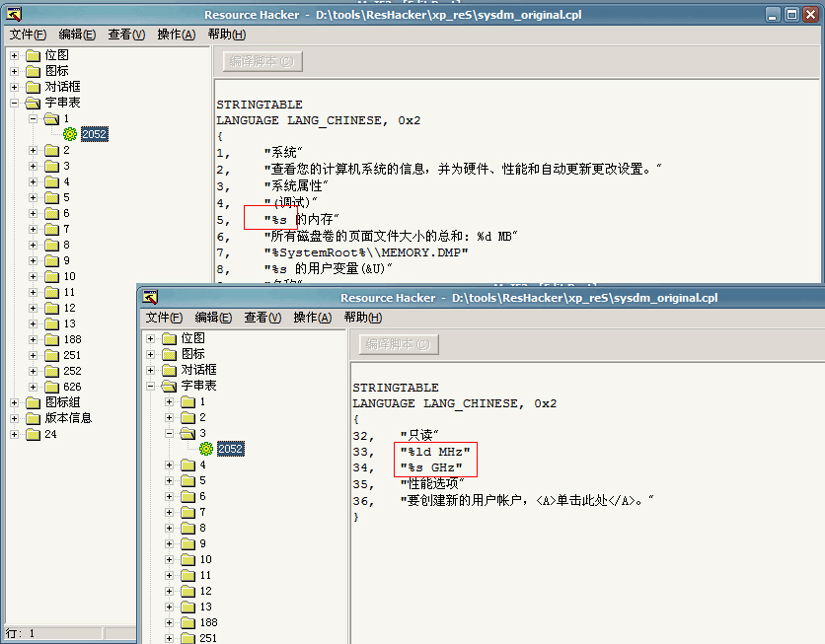This screenshot has width=825, height=644.
Task: Click open folder icon 3 in front window
Action: click(187, 434)
